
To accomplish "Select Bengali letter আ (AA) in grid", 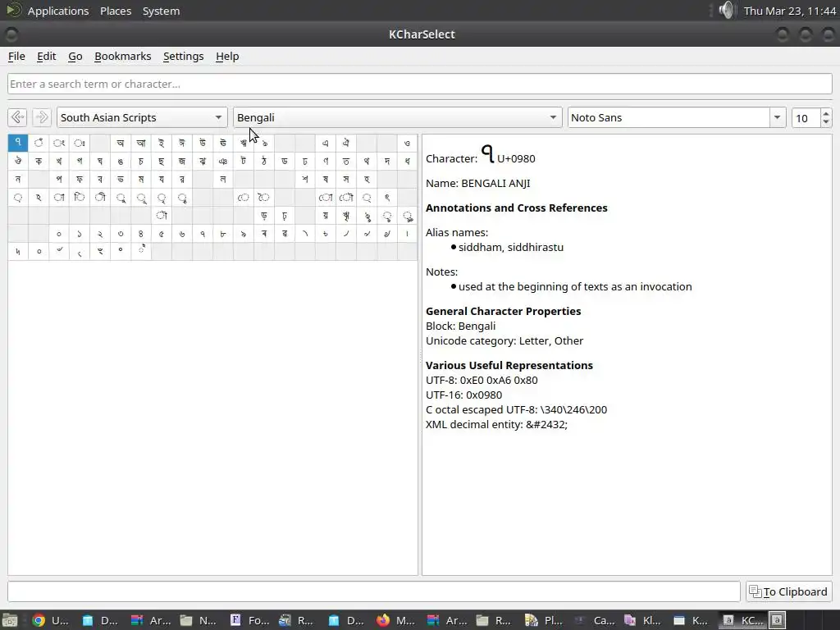I will point(141,143).
